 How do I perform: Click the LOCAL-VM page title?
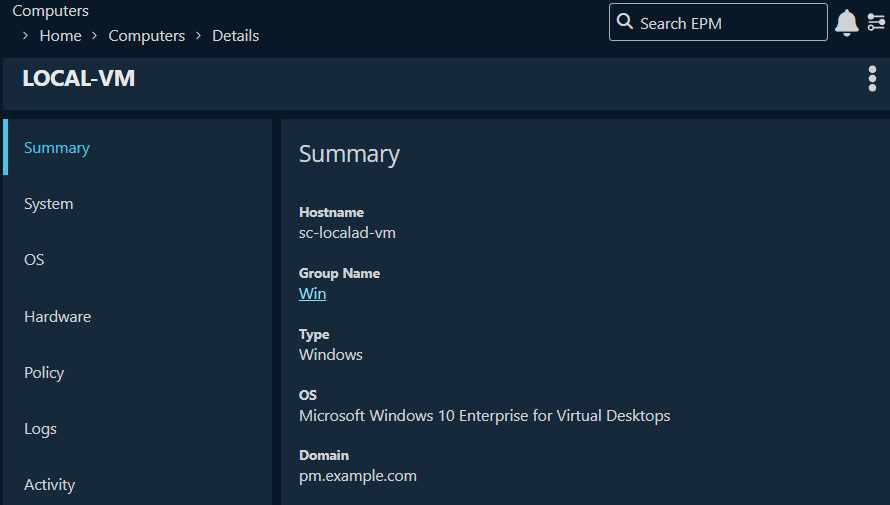click(79, 78)
